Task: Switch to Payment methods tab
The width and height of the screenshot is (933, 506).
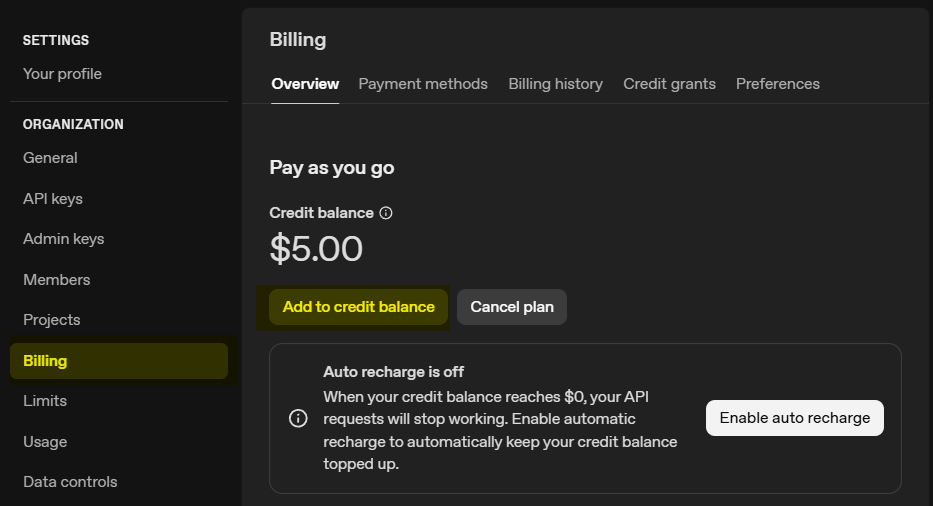Action: (x=423, y=84)
